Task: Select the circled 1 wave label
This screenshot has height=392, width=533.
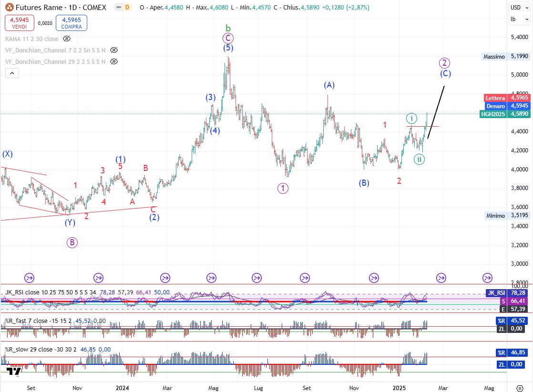Action: 283,188
